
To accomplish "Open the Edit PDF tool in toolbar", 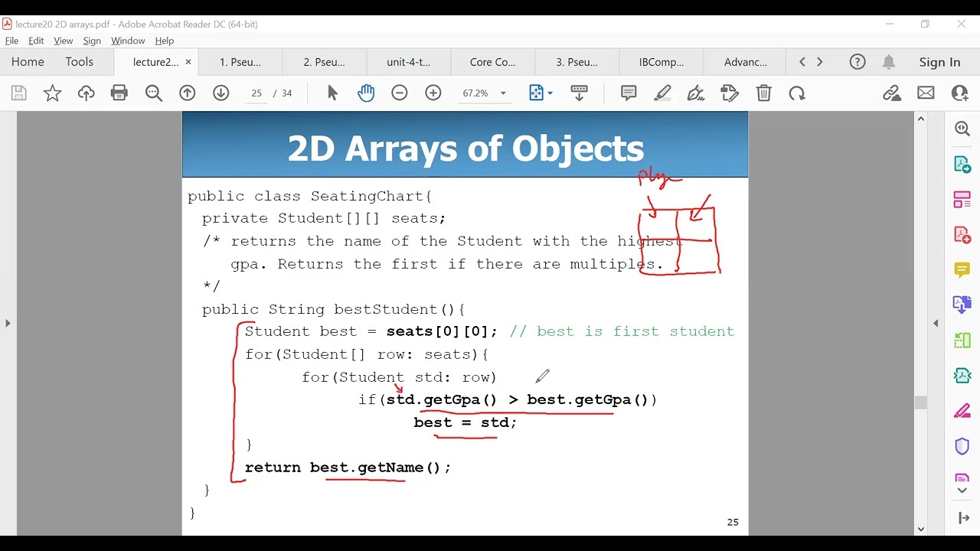I will point(730,93).
